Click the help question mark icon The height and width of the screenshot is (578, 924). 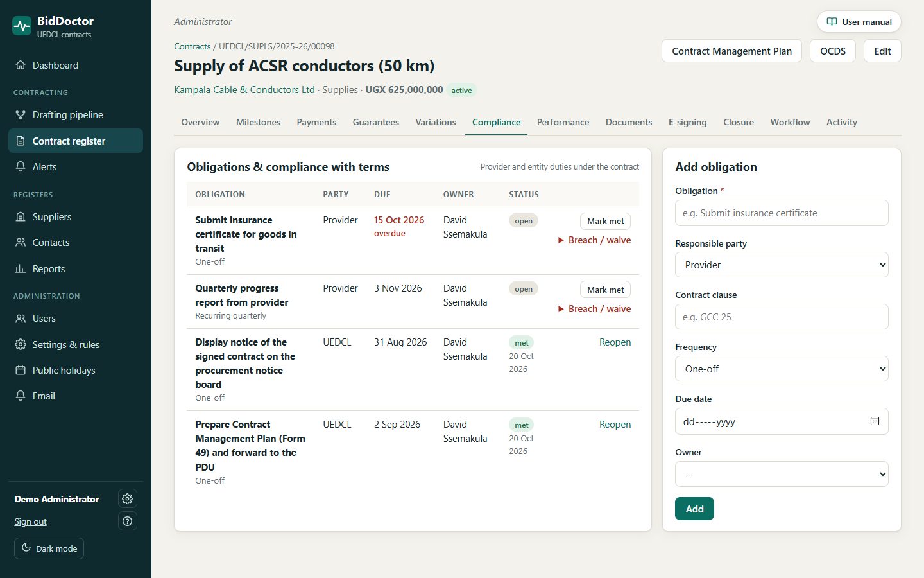click(128, 521)
